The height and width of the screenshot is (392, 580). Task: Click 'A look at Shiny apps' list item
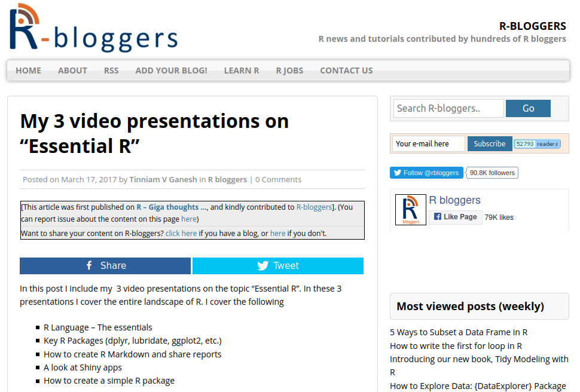(x=83, y=367)
